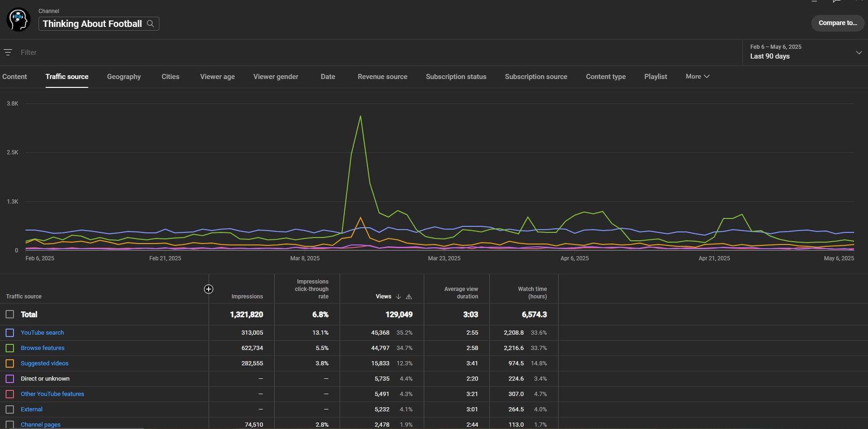Open the Thinking About Football channel selector
868x429 pixels.
click(99, 24)
